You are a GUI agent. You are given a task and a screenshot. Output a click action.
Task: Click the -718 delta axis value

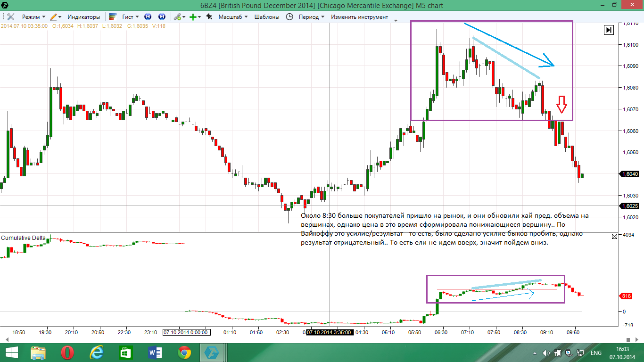(628, 326)
